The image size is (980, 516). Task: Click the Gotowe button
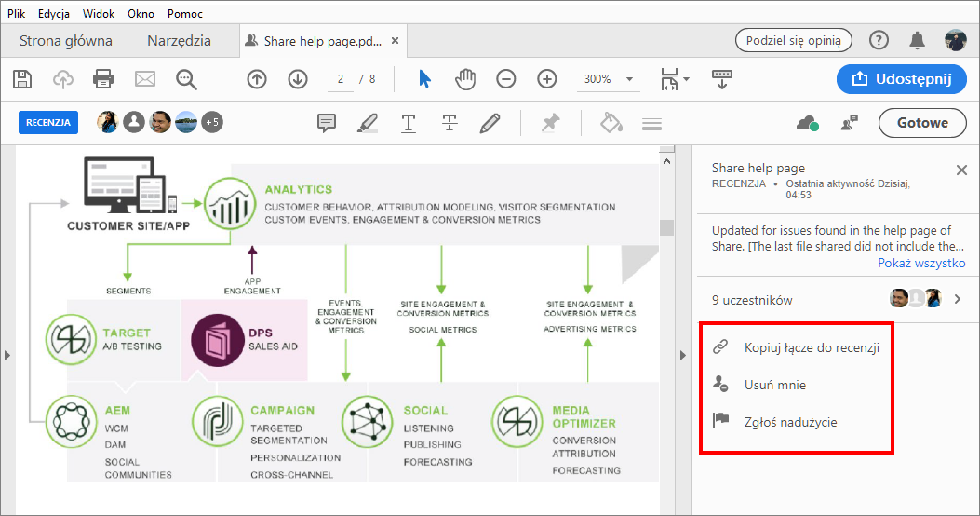point(922,123)
